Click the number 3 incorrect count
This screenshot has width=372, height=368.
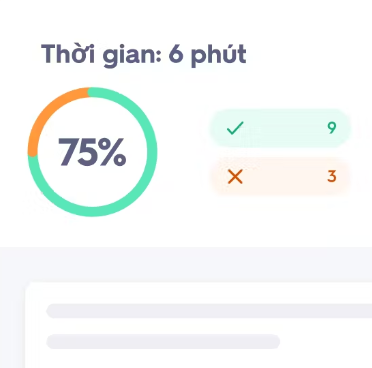tap(332, 176)
